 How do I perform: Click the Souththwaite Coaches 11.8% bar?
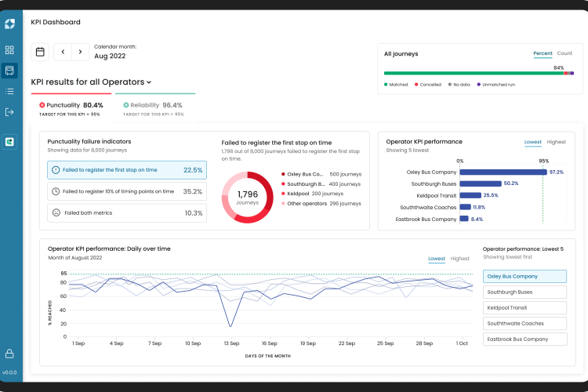[x=465, y=207]
